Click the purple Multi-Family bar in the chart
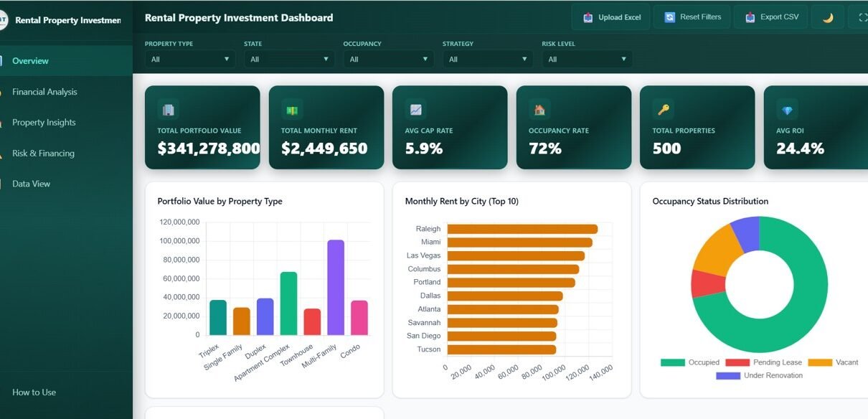The width and height of the screenshot is (868, 419). pyautogui.click(x=336, y=287)
